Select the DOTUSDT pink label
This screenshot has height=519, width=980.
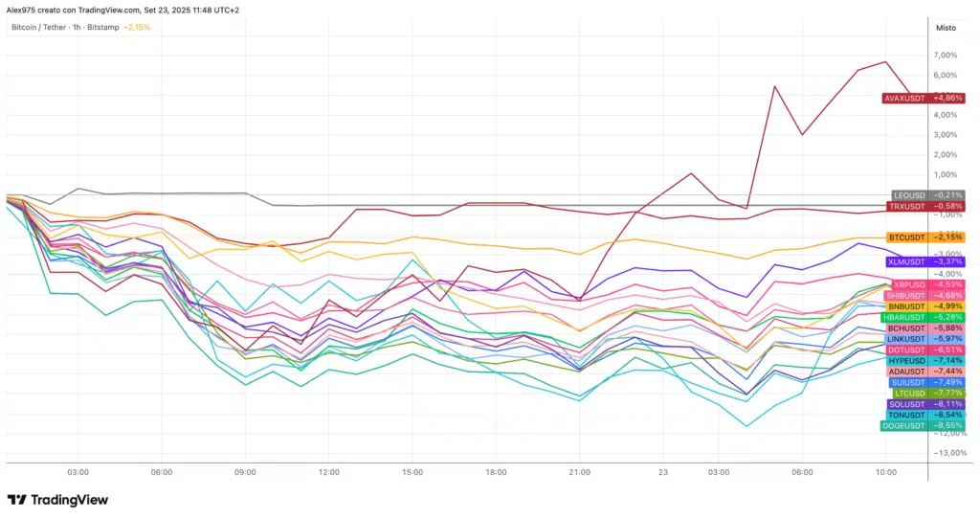[x=924, y=350]
